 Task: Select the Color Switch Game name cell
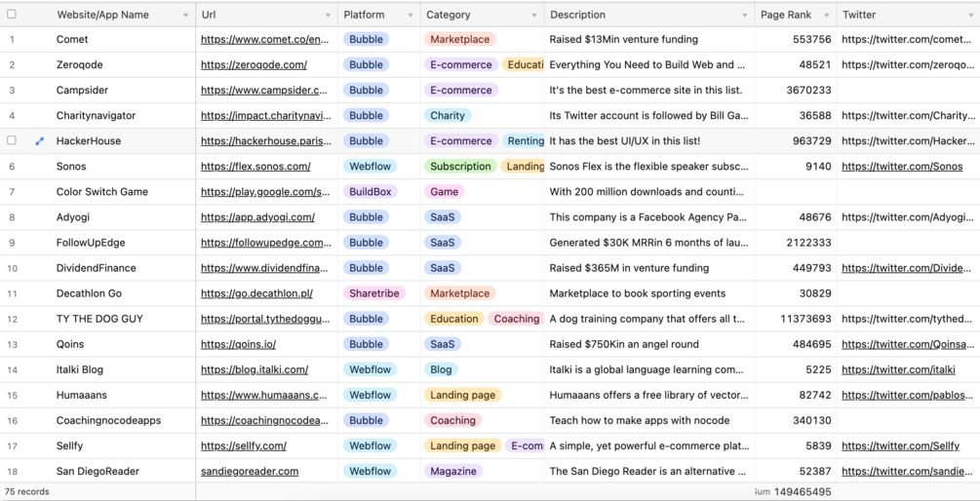click(101, 192)
